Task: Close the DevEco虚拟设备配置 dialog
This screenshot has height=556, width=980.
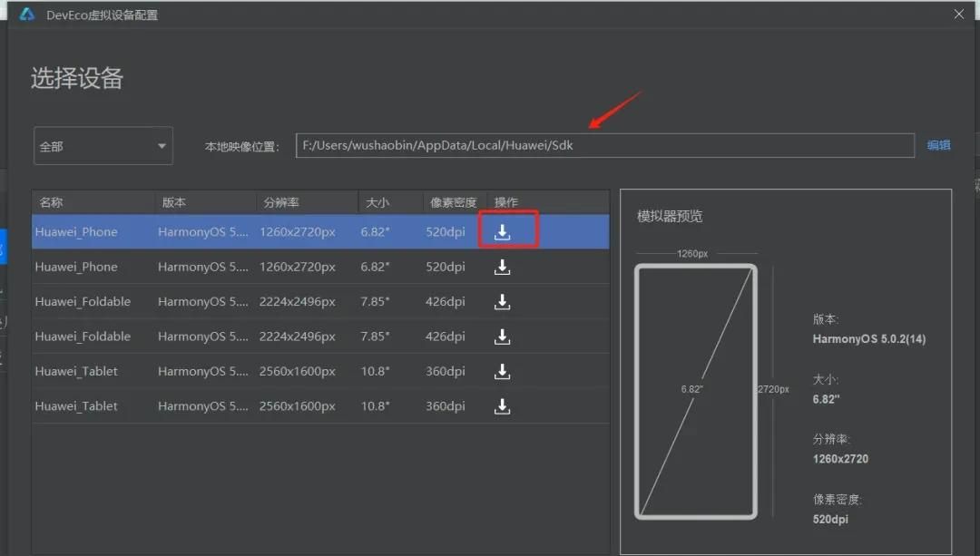Action: pos(959,15)
